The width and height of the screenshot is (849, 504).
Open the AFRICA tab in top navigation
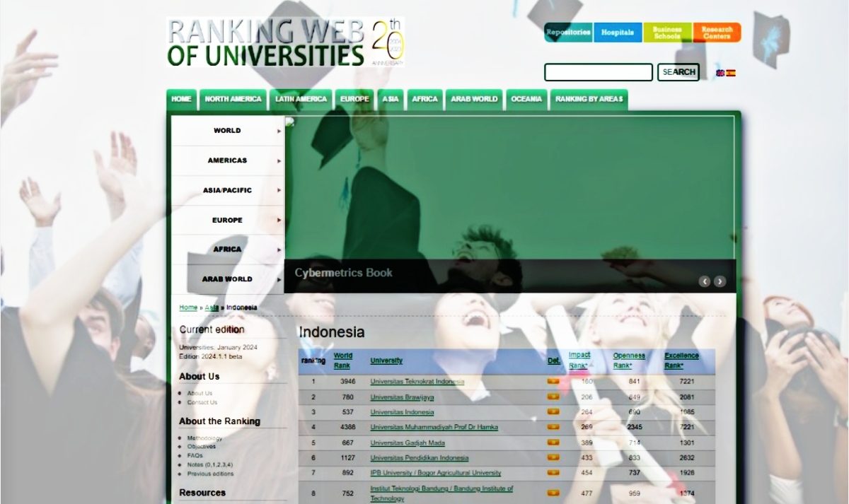click(424, 100)
